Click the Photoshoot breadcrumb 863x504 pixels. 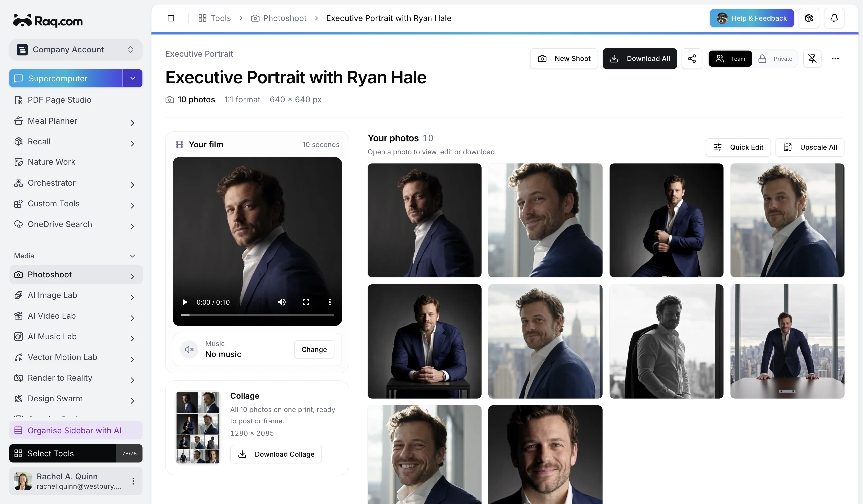(x=279, y=18)
